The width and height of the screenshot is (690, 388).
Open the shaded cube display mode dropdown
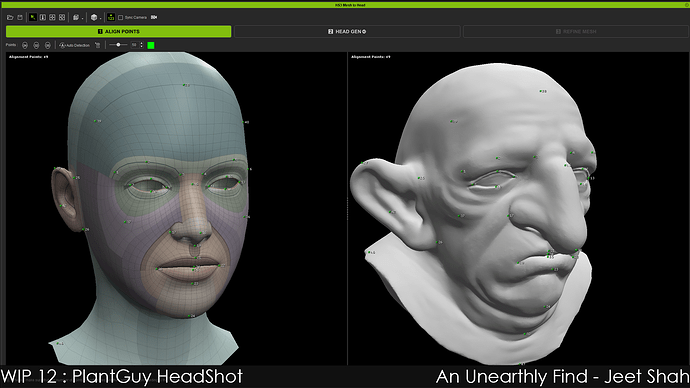click(94, 18)
